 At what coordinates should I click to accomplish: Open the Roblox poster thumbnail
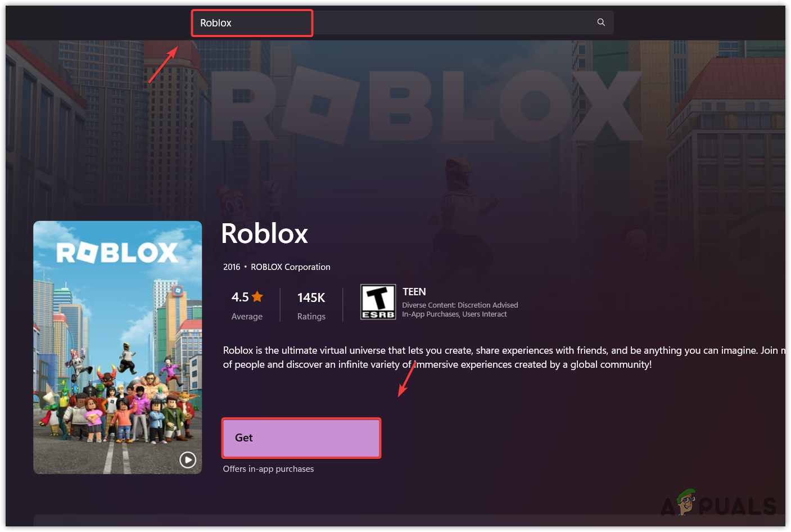117,348
